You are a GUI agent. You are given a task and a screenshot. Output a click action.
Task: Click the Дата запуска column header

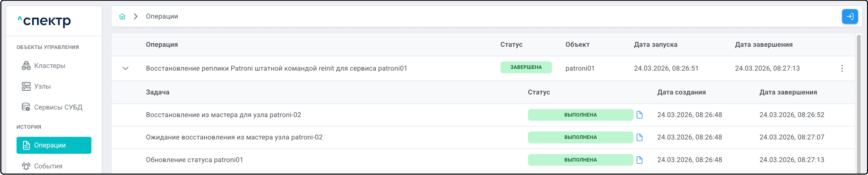point(655,45)
